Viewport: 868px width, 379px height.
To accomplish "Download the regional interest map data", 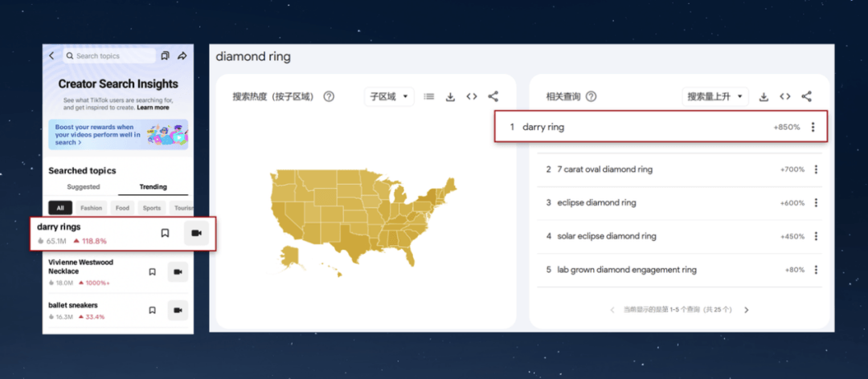I will pos(451,97).
